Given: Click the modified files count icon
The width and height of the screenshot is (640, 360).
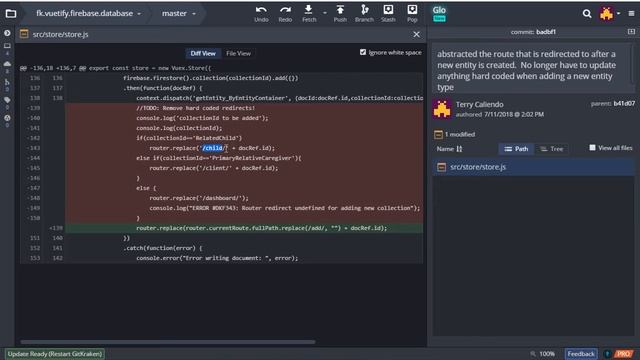Looking at the screenshot, I should [438, 134].
